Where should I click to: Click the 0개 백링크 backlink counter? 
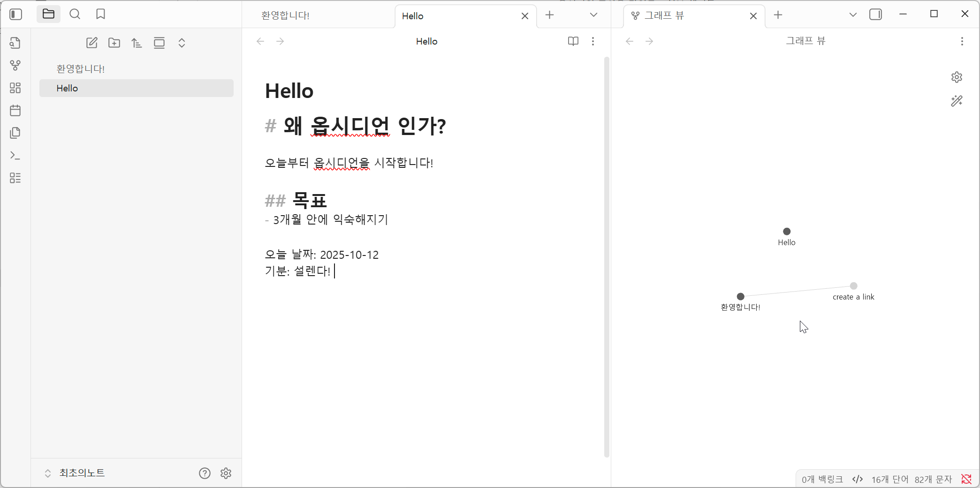822,479
